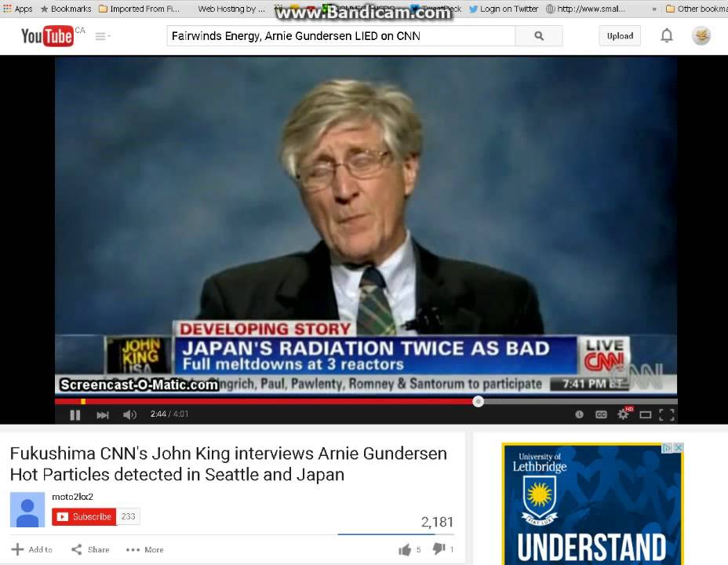Image resolution: width=728 pixels, height=565 pixels.
Task: Open the Other bookmarks folder
Action: [x=697, y=9]
